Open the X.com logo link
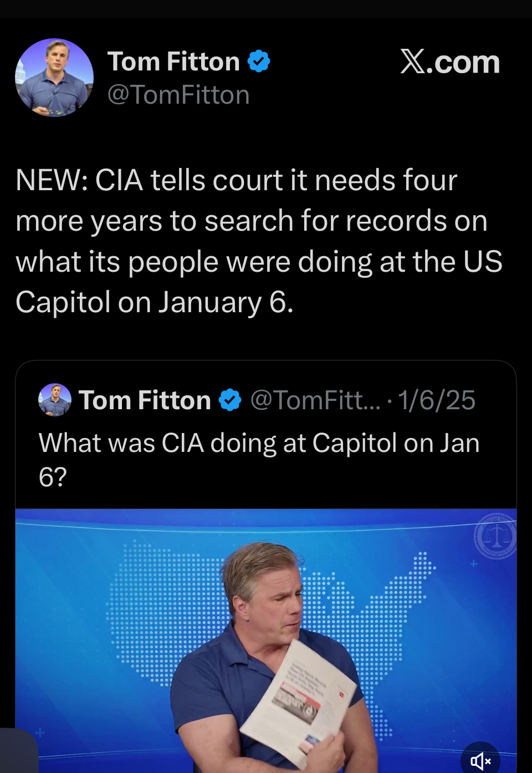This screenshot has height=773, width=532. 450,62
